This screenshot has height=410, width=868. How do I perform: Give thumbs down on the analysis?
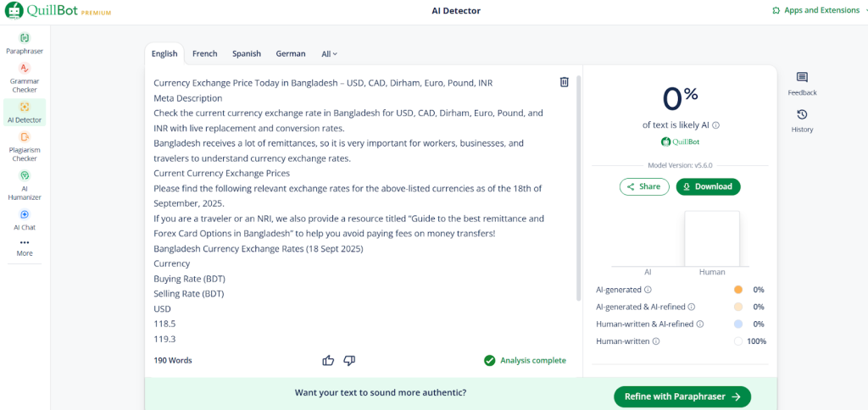[349, 361]
